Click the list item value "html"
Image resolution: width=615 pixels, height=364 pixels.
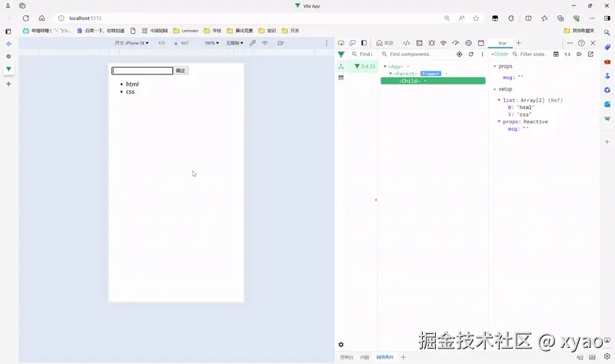[525, 108]
